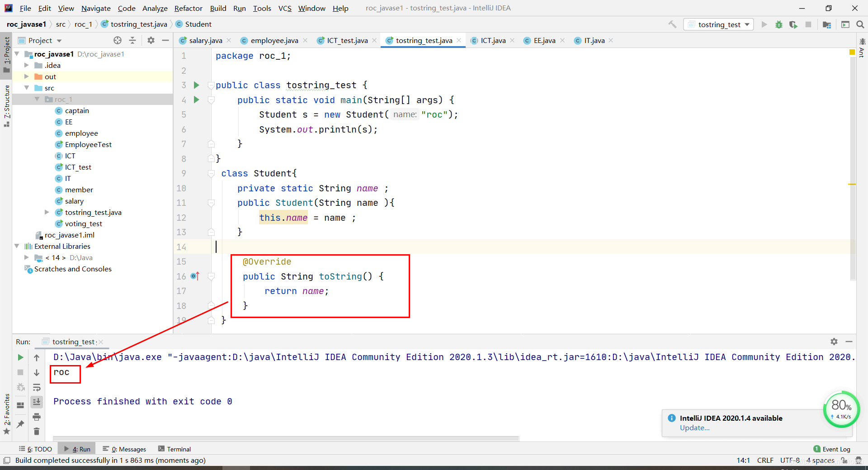Collapse the roc_javase1 root node
Viewport: 868px width, 470px height.
coord(17,54)
